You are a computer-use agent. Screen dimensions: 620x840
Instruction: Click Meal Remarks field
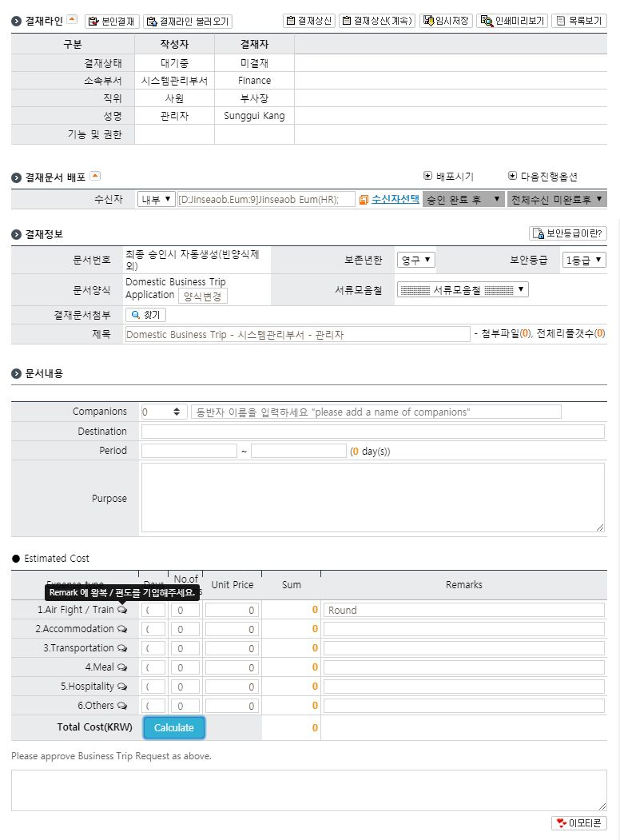[x=463, y=668]
